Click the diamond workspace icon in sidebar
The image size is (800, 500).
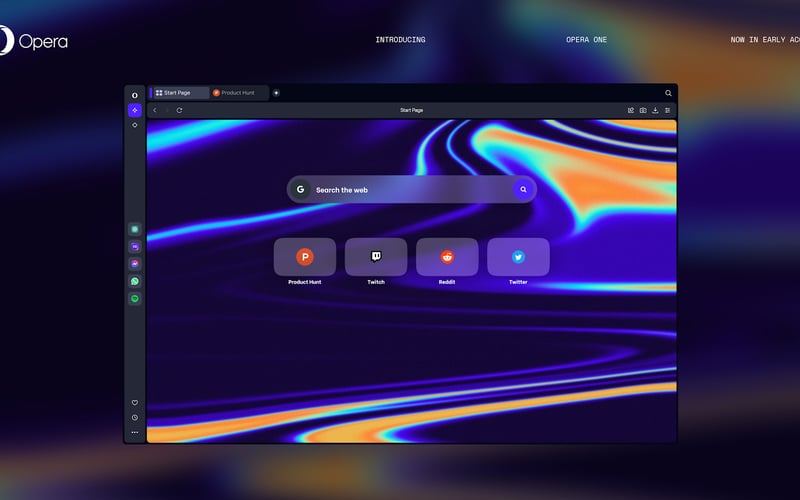(x=135, y=125)
